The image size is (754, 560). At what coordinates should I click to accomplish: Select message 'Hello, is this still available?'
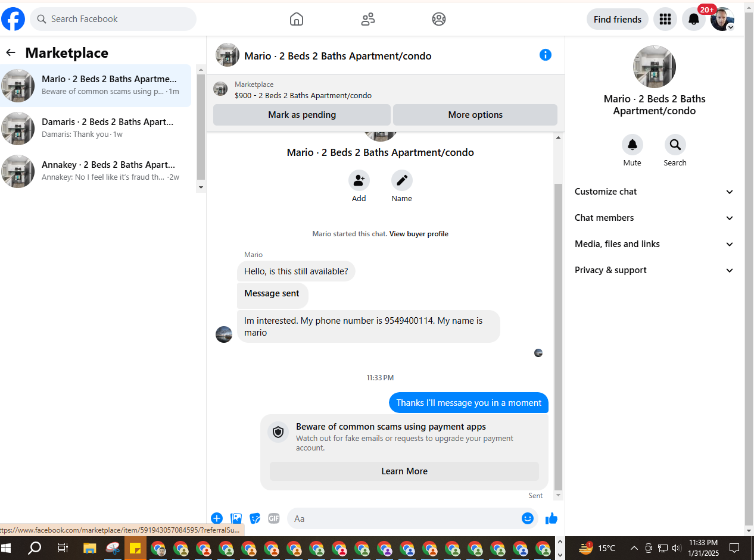(x=296, y=271)
